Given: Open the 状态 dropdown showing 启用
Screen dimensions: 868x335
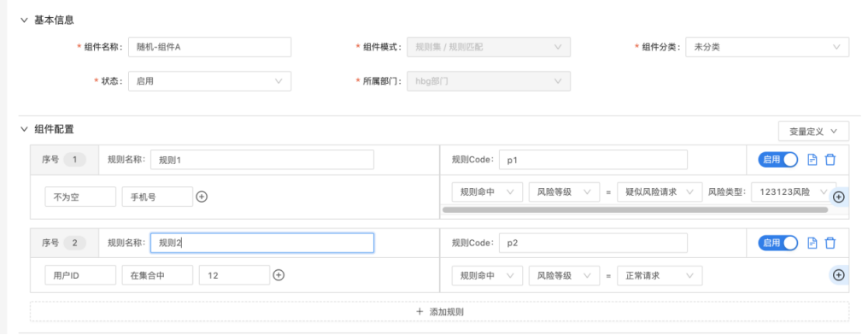Looking at the screenshot, I should 210,81.
